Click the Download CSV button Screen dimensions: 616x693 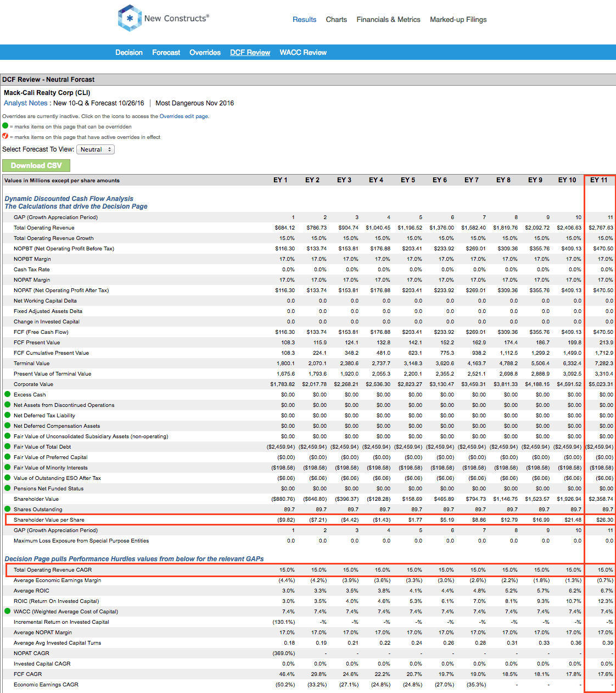click(x=36, y=165)
